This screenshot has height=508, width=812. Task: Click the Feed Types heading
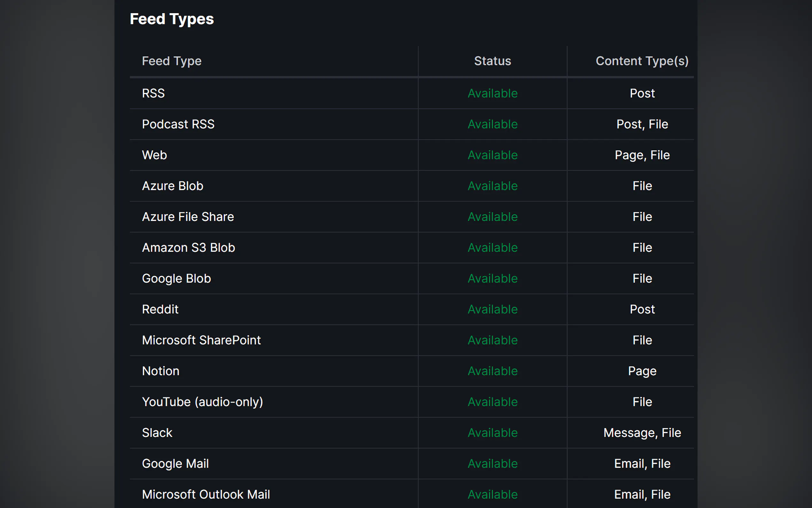pyautogui.click(x=172, y=19)
